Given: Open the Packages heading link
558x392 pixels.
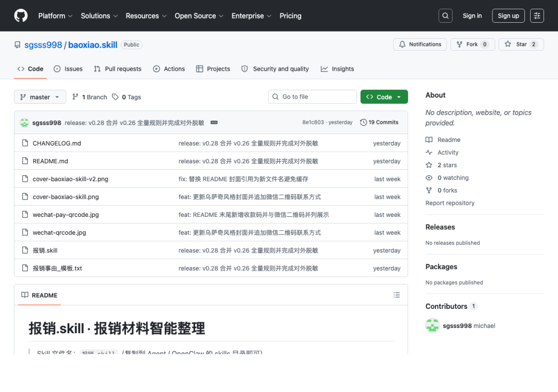Looking at the screenshot, I should [x=441, y=266].
